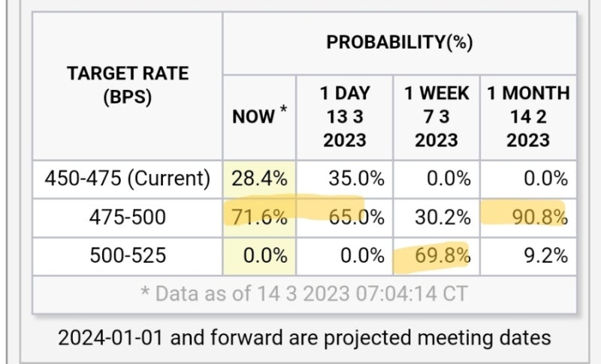Select the 1 DAY 13 3 2023 header
601x364 pixels.
point(345,116)
